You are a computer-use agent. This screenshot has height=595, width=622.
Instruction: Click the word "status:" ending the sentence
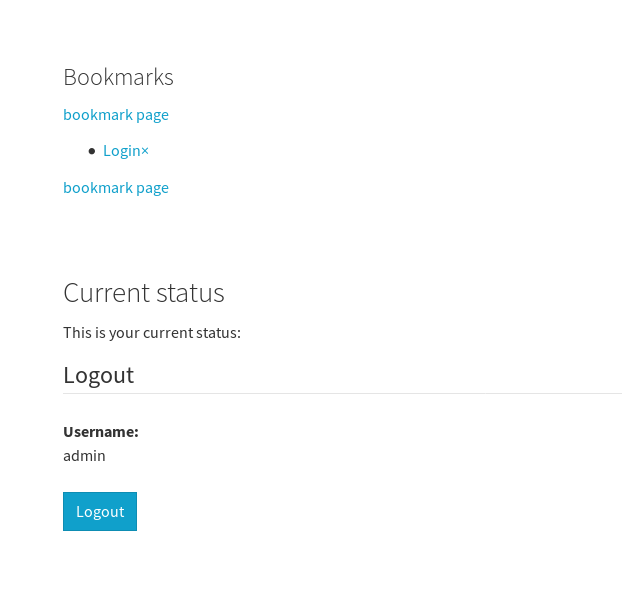click(218, 332)
